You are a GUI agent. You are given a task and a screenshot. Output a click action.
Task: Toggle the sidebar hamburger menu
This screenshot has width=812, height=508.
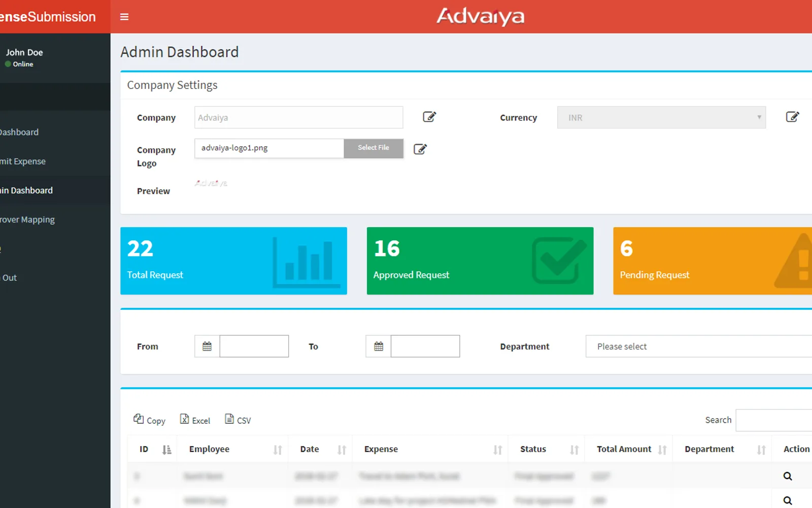[x=124, y=17]
